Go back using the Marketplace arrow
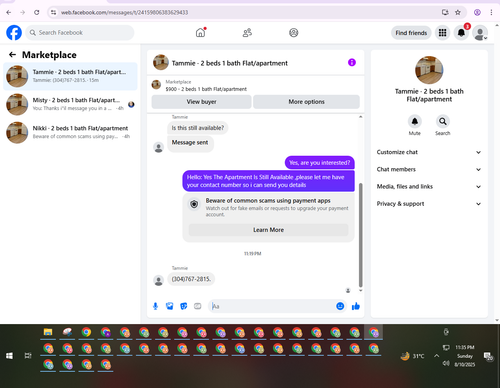The height and width of the screenshot is (388, 500). click(x=12, y=55)
